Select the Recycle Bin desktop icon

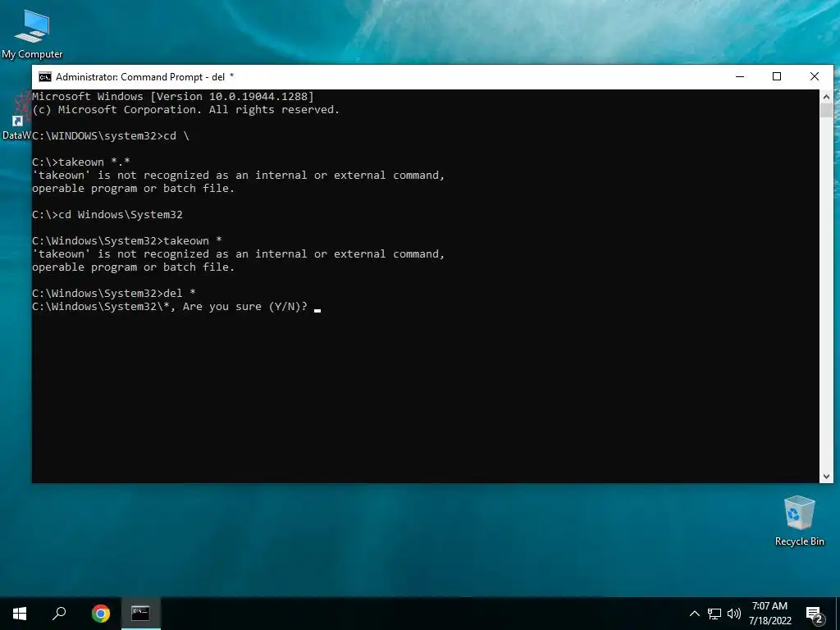tap(799, 521)
